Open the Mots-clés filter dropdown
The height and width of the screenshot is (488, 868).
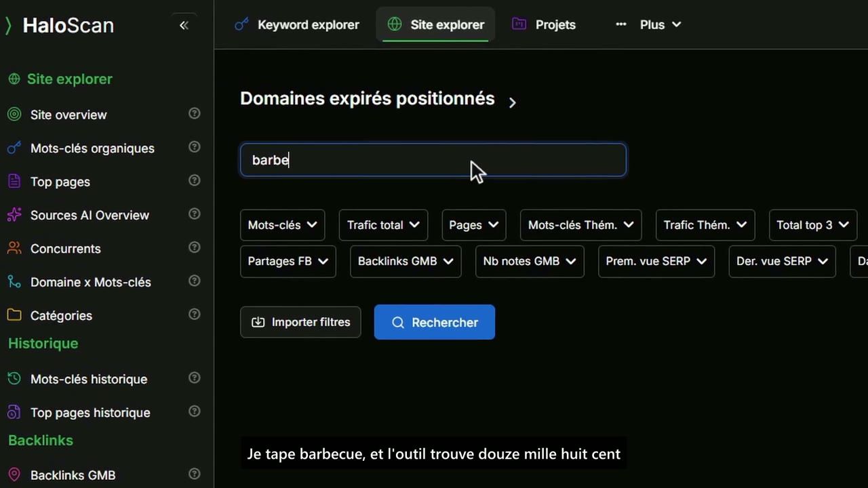282,225
